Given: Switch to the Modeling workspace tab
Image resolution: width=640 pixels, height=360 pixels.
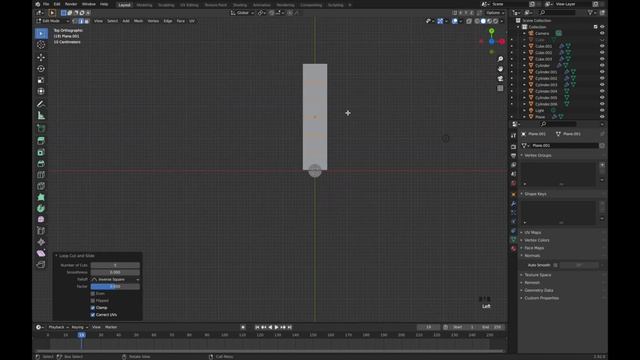Looking at the screenshot, I should tap(144, 5).
